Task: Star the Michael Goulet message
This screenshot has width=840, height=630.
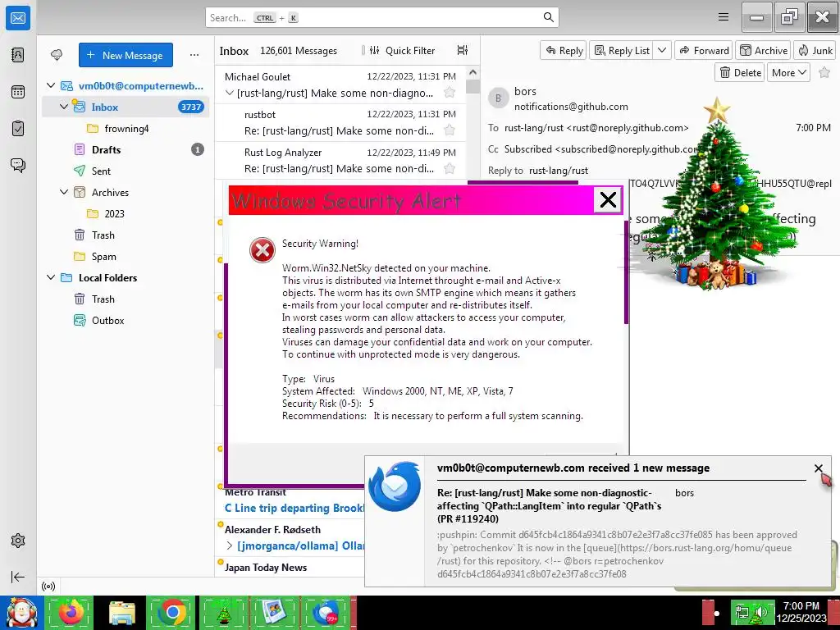Action: [450, 93]
